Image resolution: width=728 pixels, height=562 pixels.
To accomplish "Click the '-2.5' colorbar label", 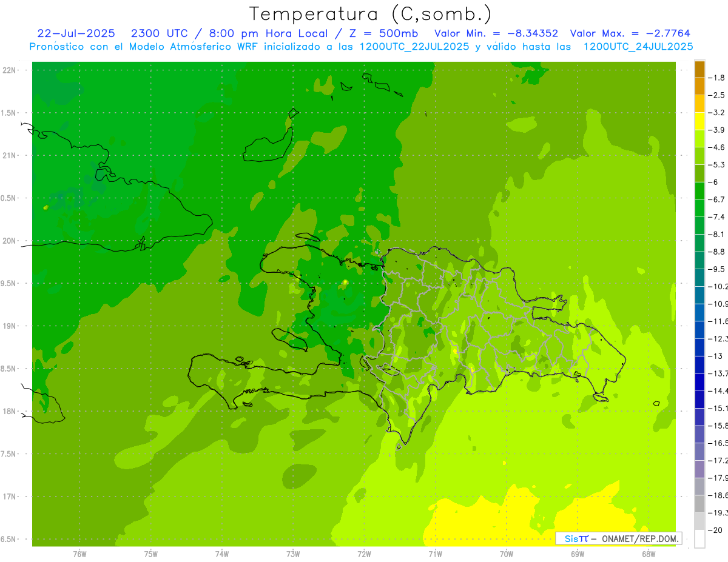I will pyautogui.click(x=718, y=95).
